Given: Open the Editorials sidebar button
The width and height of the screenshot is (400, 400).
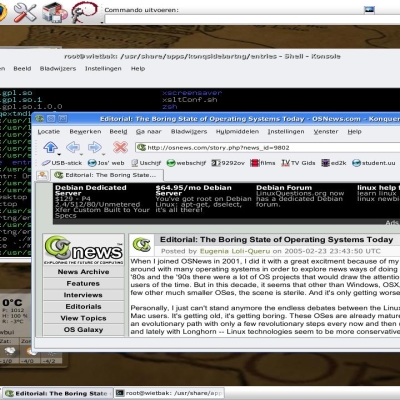Looking at the screenshot, I should 83,306.
